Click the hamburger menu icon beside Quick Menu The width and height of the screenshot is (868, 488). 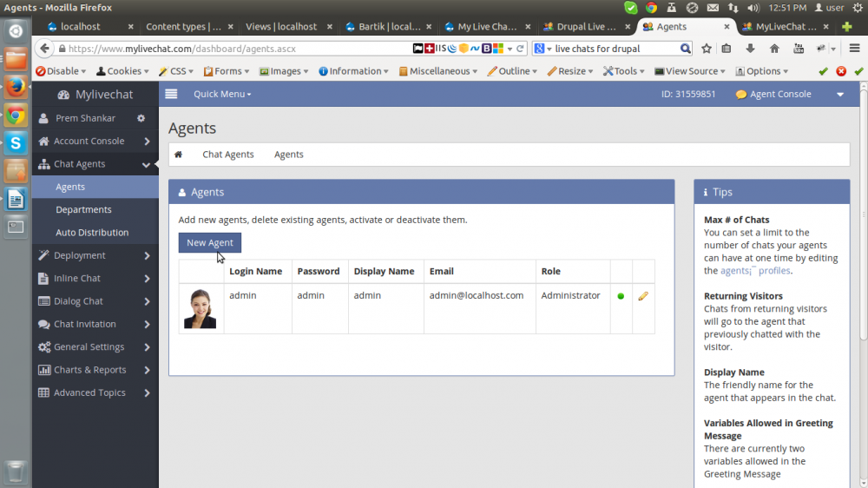pos(171,94)
